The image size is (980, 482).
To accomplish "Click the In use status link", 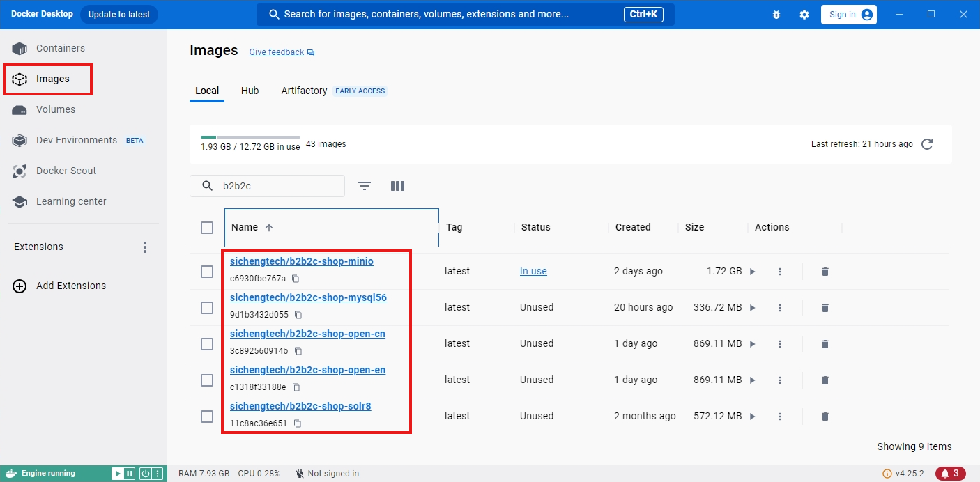I will (533, 272).
